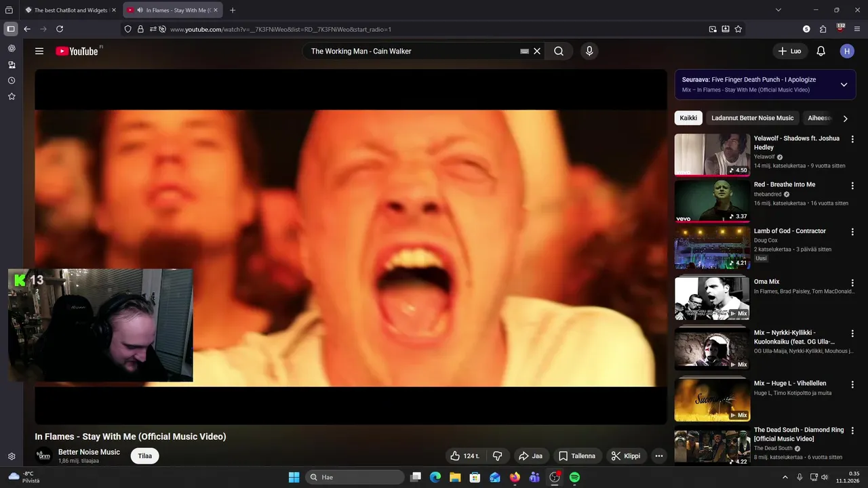Open the Windows Start menu
The width and height of the screenshot is (868, 488).
(294, 477)
